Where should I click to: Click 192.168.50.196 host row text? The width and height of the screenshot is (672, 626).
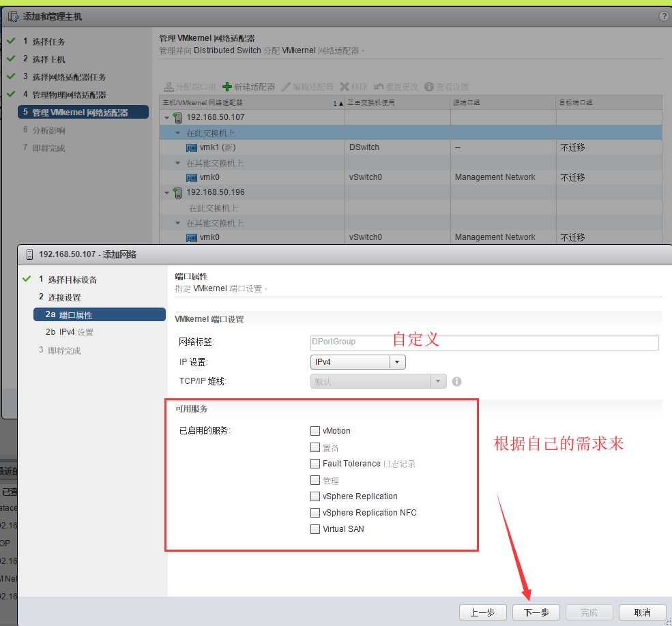pos(215,192)
